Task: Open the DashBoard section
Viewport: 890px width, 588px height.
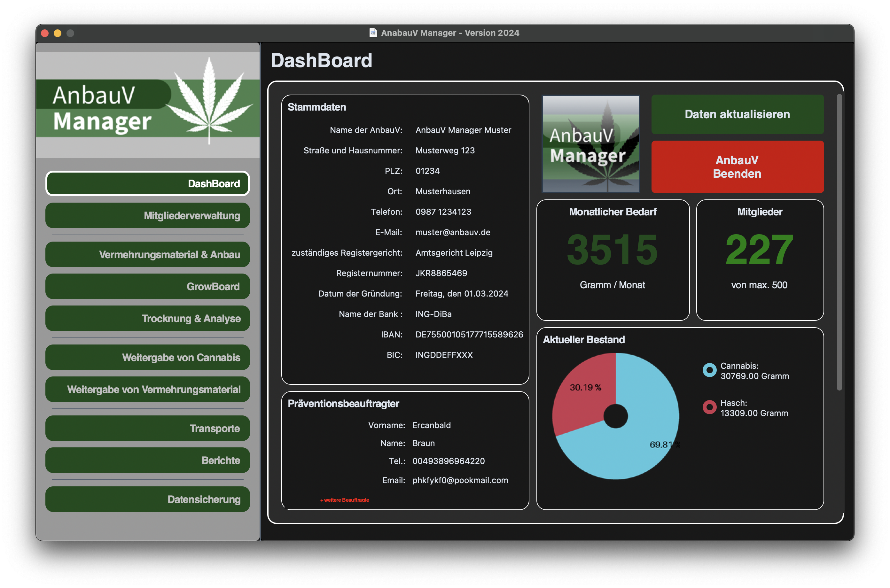Action: tap(148, 183)
